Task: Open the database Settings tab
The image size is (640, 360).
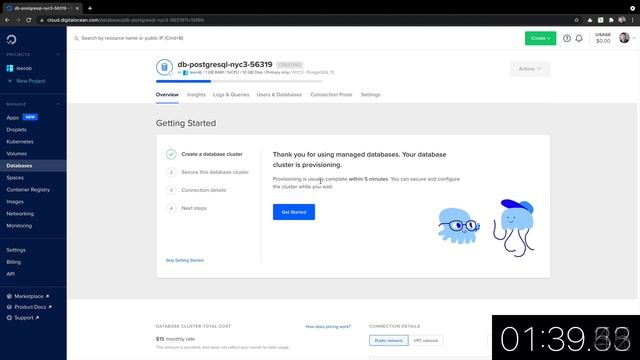Action: [x=370, y=95]
